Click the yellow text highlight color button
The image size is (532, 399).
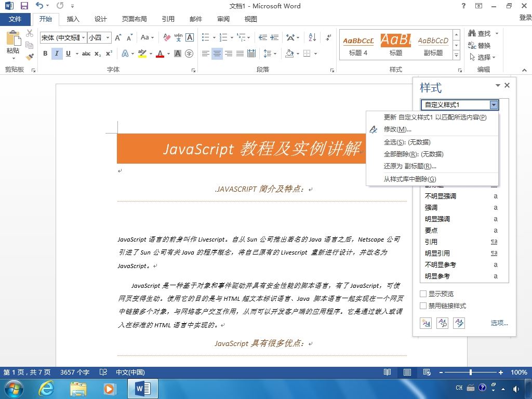142,54
